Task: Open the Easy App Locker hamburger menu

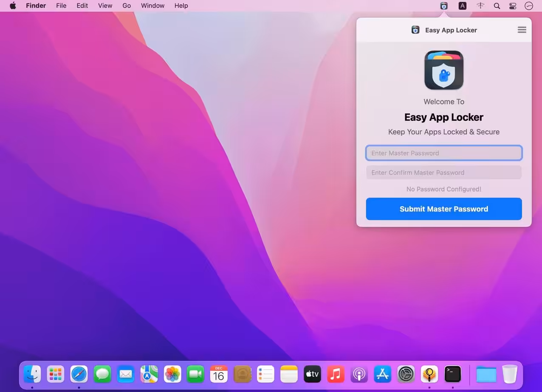Action: tap(522, 30)
